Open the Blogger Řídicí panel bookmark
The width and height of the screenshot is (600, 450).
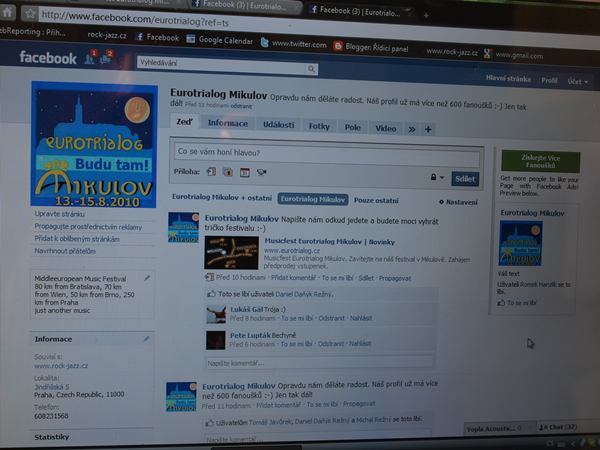tap(371, 47)
